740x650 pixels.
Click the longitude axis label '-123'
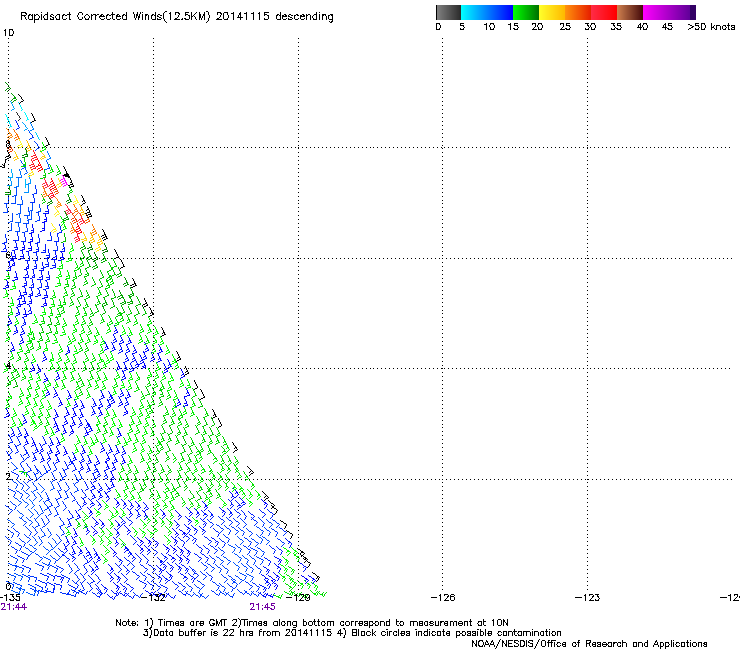pyautogui.click(x=588, y=598)
